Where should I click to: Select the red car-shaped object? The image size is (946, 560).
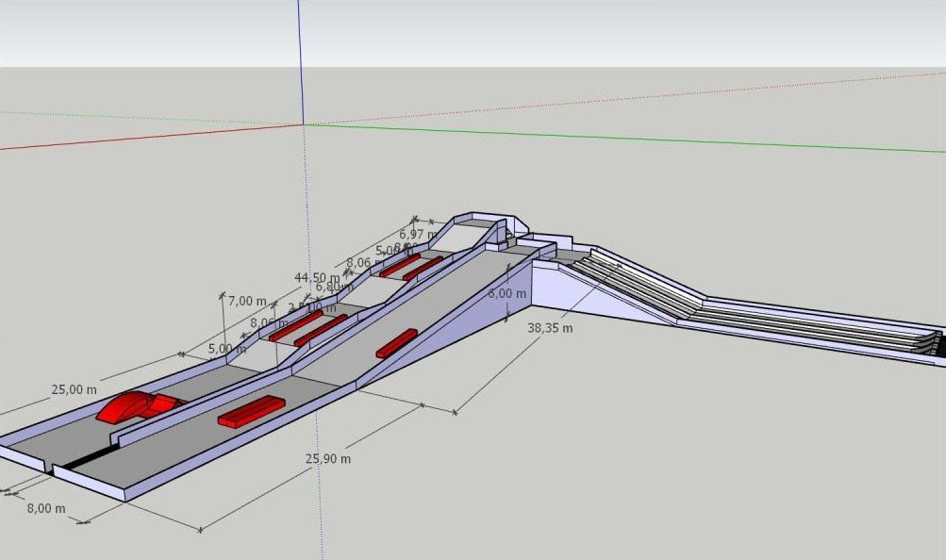[141, 405]
